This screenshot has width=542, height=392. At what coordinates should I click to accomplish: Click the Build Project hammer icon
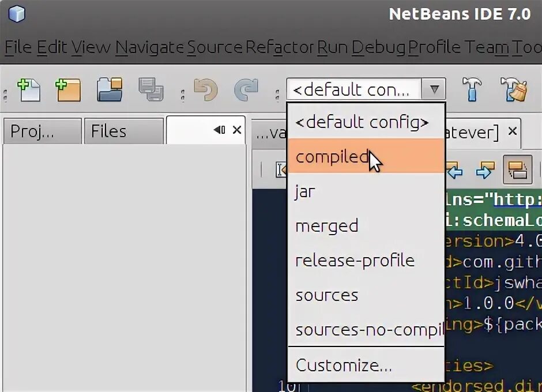[x=472, y=89]
